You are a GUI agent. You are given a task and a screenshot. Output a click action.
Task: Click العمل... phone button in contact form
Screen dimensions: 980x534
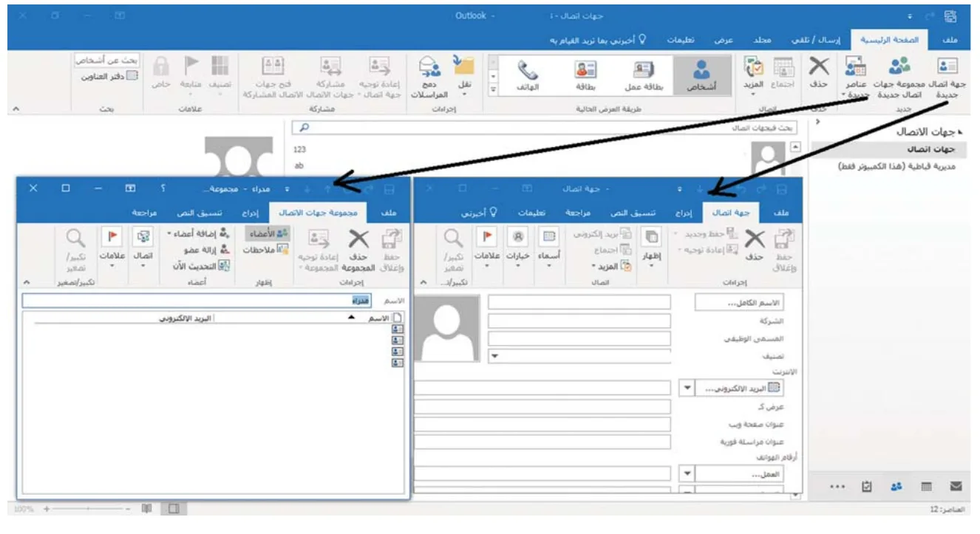pos(738,474)
